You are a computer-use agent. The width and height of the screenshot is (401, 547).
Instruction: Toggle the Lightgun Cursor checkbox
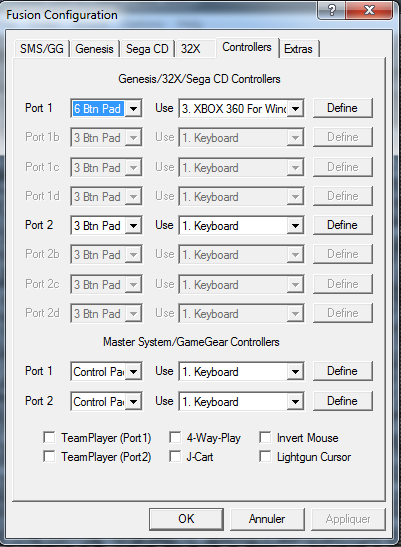(265, 456)
